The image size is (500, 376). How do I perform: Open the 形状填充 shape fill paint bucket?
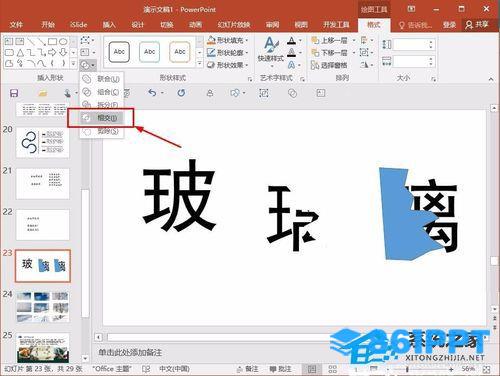click(211, 40)
